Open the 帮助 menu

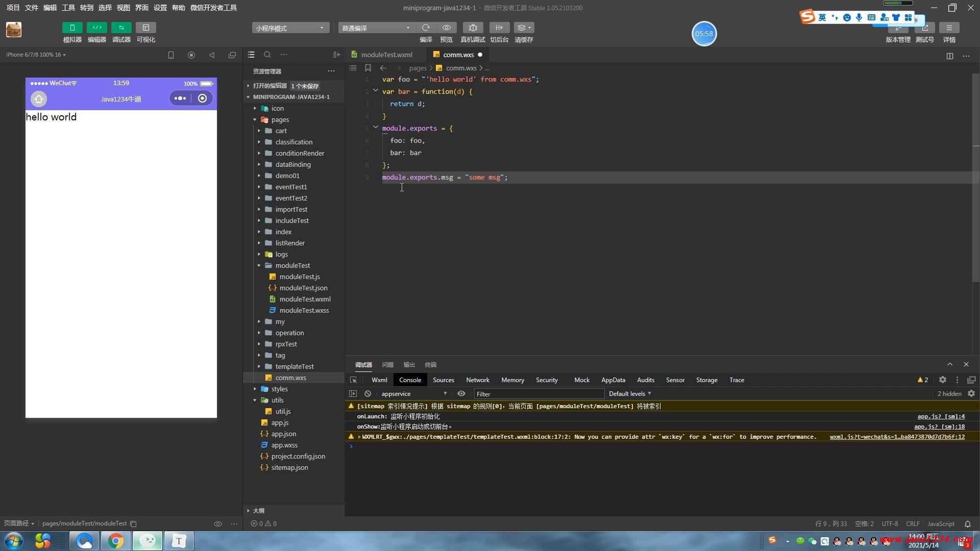179,8
